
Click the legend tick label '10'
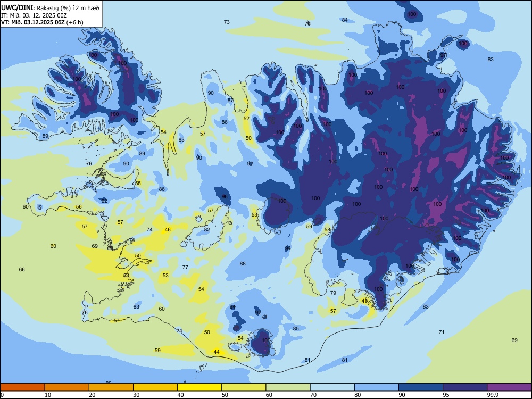48,395
